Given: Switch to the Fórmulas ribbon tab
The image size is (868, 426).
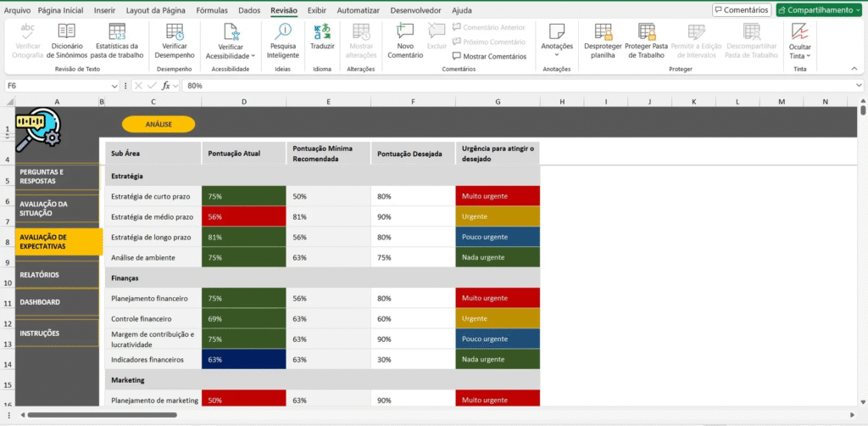Looking at the screenshot, I should click(x=211, y=10).
